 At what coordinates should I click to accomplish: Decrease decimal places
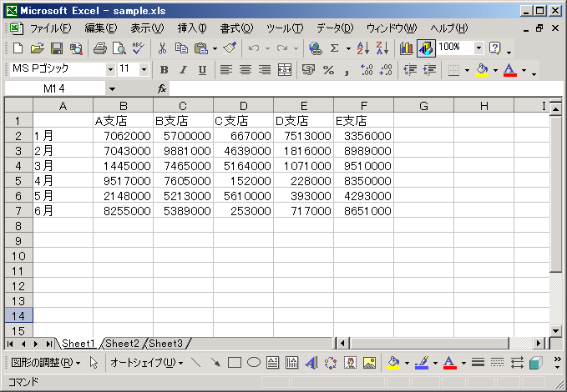pos(386,70)
